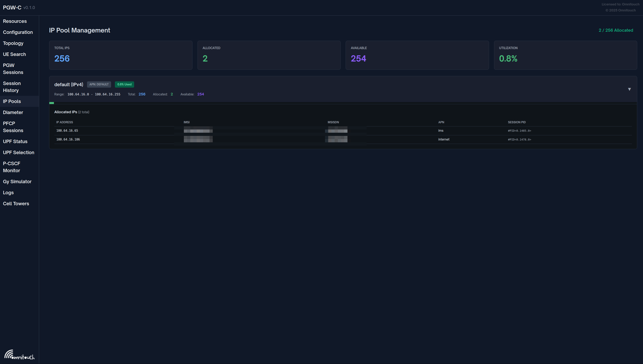Click the 2 / 256 Allocated link
The width and height of the screenshot is (643, 364).
(616, 30)
